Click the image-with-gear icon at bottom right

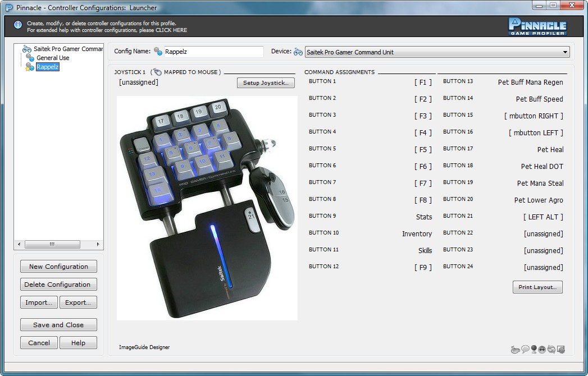pos(561,350)
